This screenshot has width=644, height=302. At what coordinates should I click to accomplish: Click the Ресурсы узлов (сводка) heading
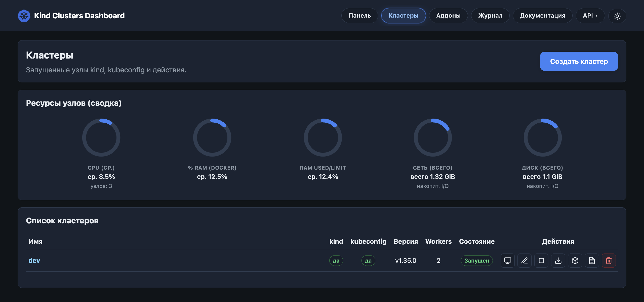point(74,103)
